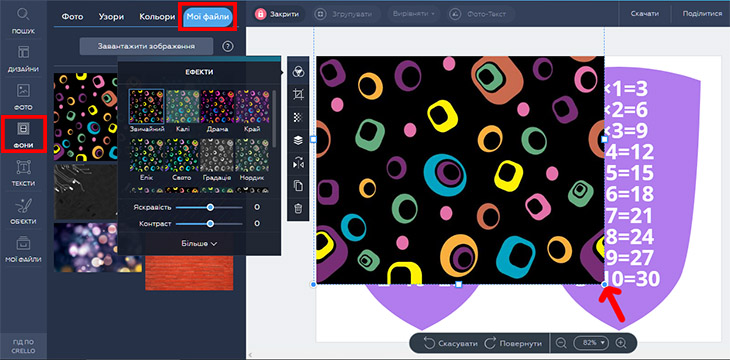Open the 82% zoom dropdown
Screen dimensions: 730x360
pos(591,343)
